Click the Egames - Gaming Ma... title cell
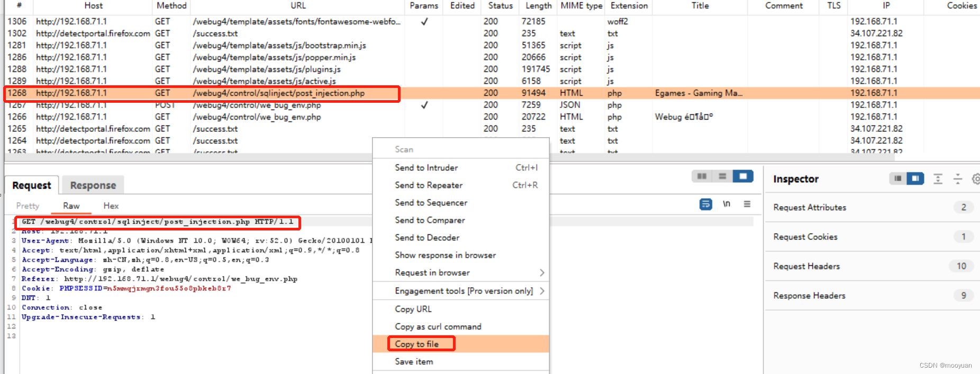The image size is (980, 374). (x=698, y=93)
